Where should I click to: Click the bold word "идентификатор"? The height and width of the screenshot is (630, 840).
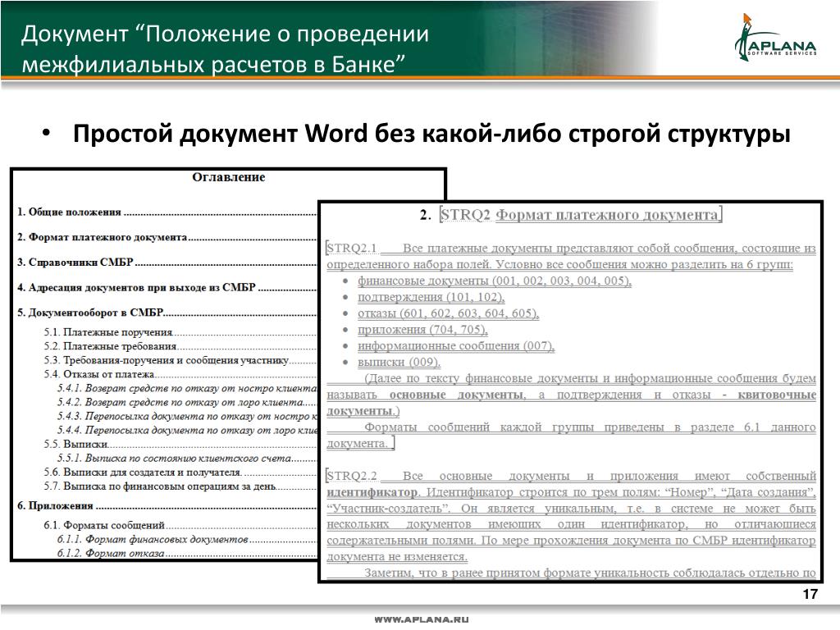tap(372, 492)
